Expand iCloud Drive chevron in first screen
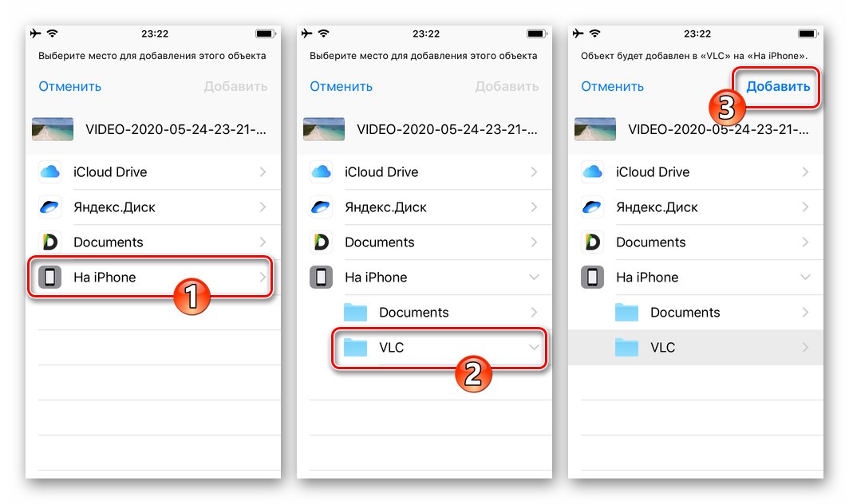 (263, 172)
